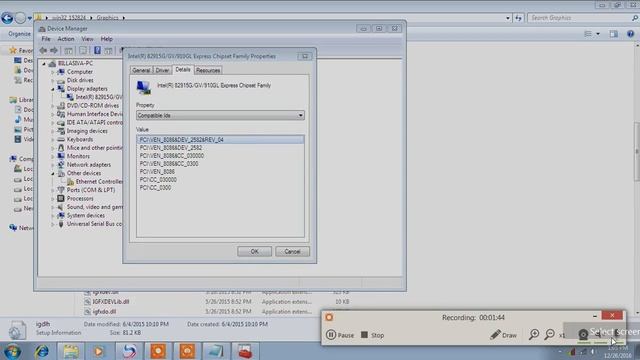Viewport: 640px width, 360px height.
Task: Select value PCI\VEN_8086&CC_030000
Action: (172, 156)
